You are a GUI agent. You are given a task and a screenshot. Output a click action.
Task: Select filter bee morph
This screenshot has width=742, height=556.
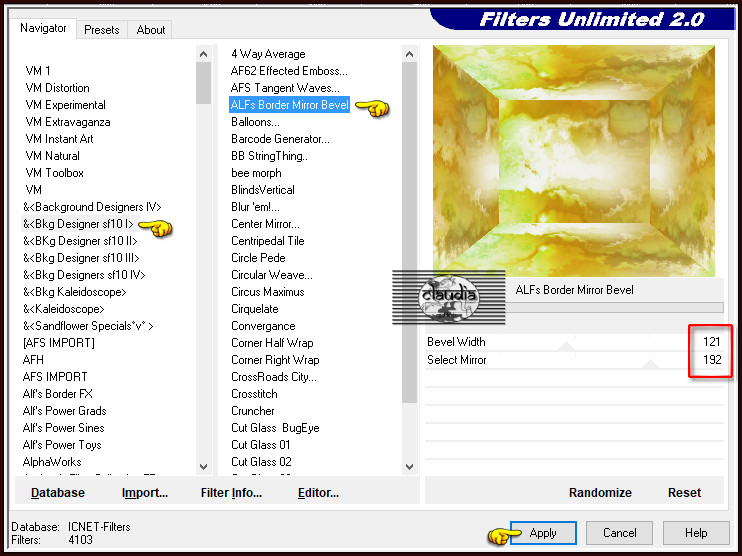[256, 173]
